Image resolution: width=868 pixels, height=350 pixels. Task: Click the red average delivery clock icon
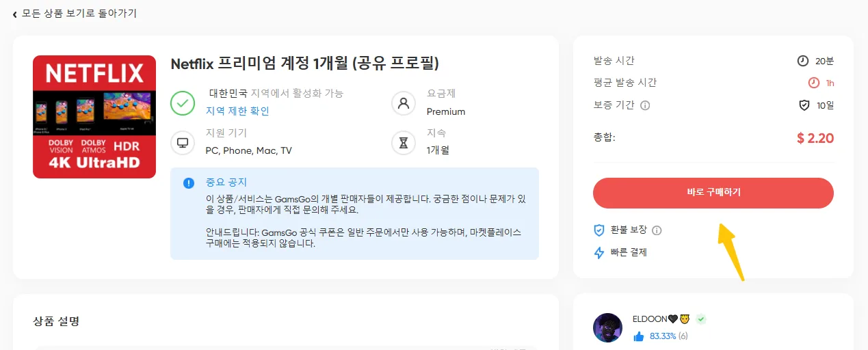click(x=813, y=83)
